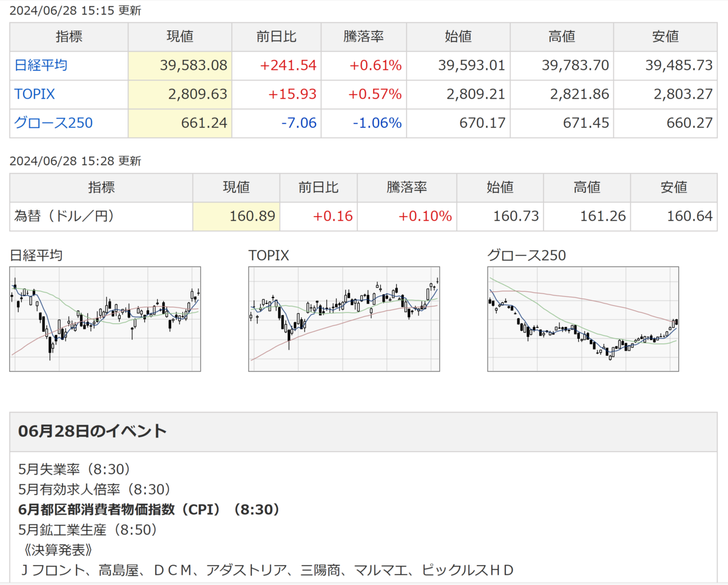Click 日経平均 opening value 39,593.01
Image resolution: width=728 pixels, height=585 pixels.
(471, 66)
